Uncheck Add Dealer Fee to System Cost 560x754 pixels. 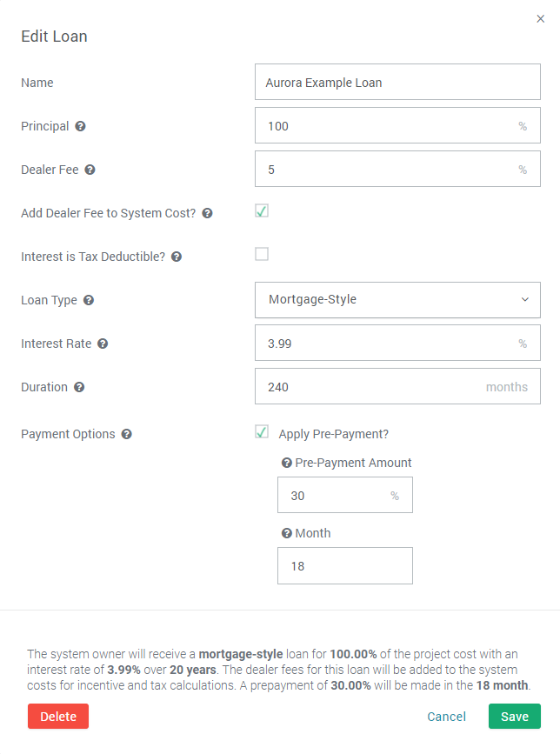pyautogui.click(x=262, y=210)
